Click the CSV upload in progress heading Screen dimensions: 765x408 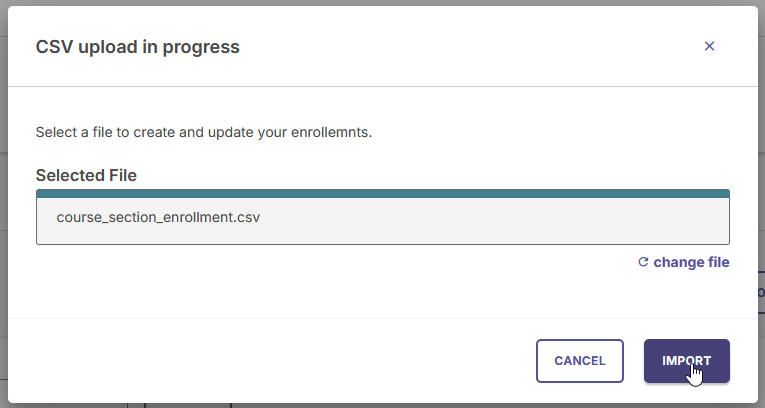point(138,47)
